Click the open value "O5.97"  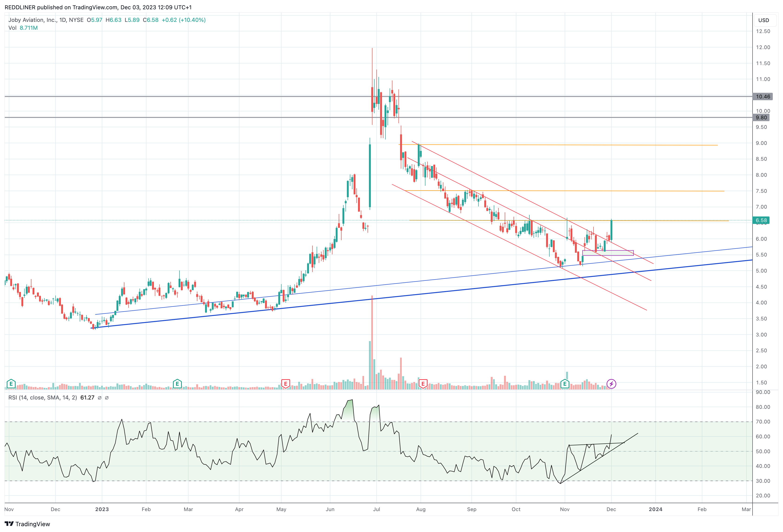click(94, 20)
